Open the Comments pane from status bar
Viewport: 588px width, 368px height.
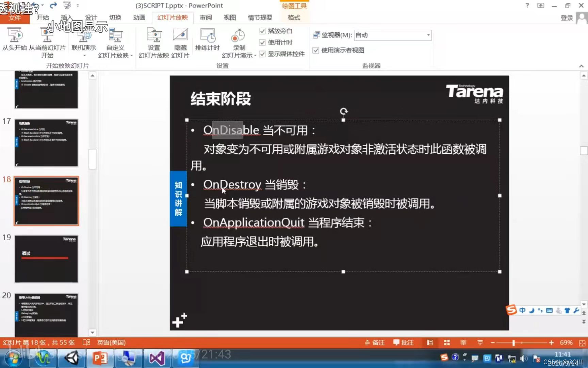pyautogui.click(x=404, y=342)
